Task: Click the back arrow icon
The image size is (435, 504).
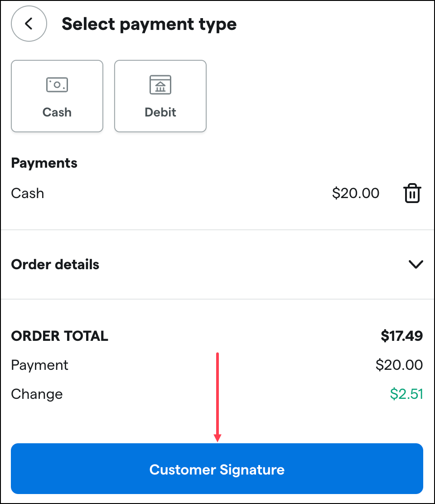Action: pyautogui.click(x=29, y=24)
